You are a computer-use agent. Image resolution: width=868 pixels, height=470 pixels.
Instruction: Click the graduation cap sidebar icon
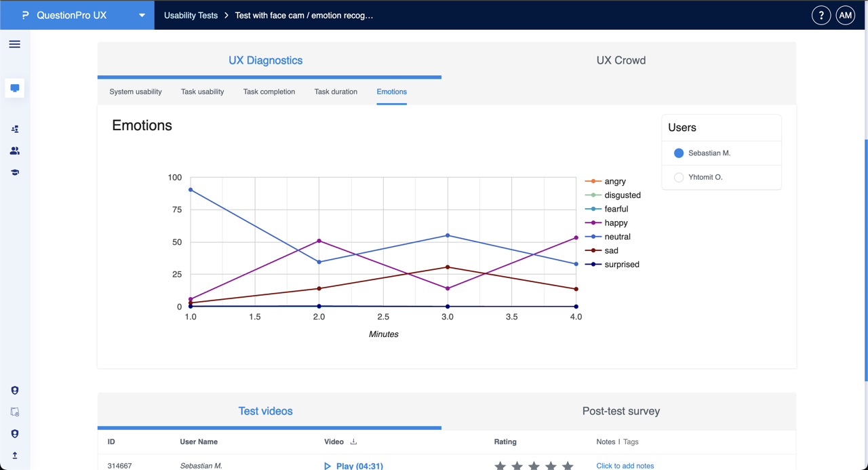coord(14,173)
